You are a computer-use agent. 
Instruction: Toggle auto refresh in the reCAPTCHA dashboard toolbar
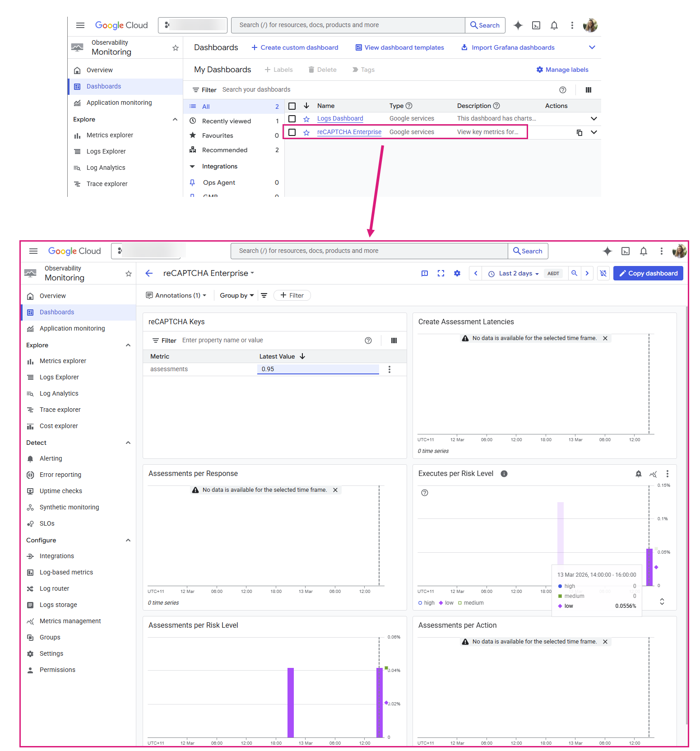coord(603,273)
